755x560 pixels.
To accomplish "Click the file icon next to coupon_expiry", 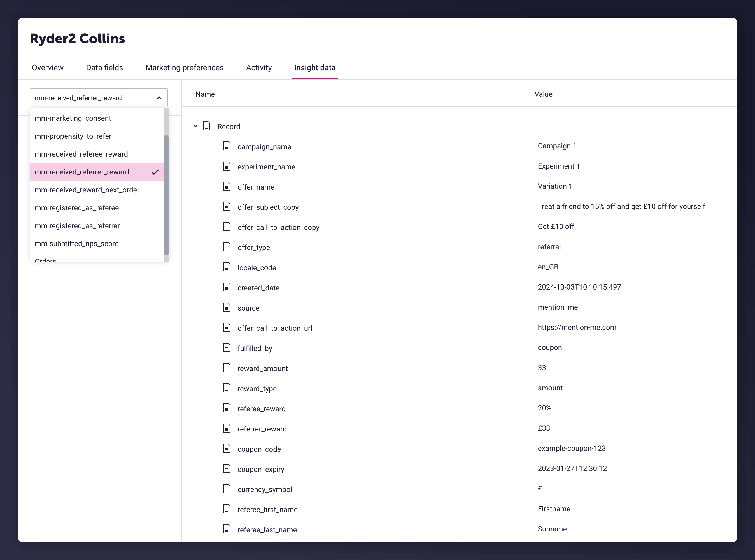I will 227,469.
